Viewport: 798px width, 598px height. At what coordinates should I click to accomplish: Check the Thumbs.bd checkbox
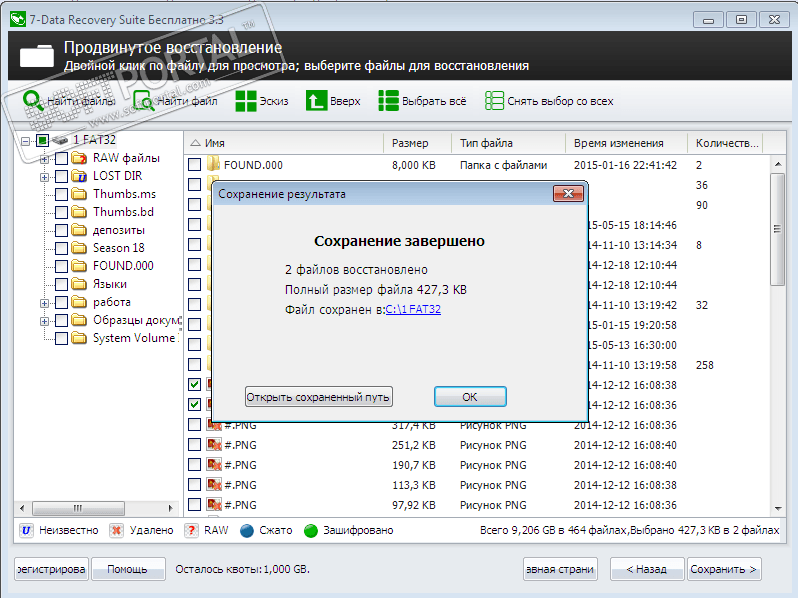[x=61, y=212]
